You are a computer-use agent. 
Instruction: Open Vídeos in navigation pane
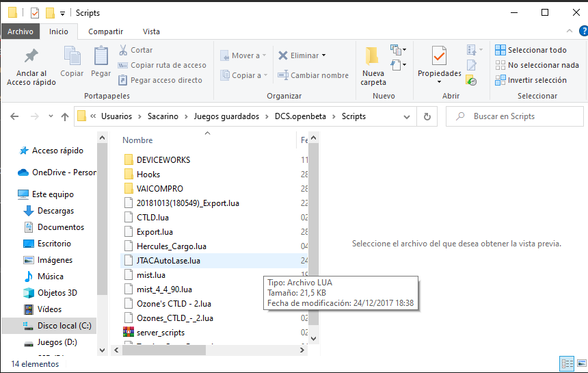click(x=43, y=309)
